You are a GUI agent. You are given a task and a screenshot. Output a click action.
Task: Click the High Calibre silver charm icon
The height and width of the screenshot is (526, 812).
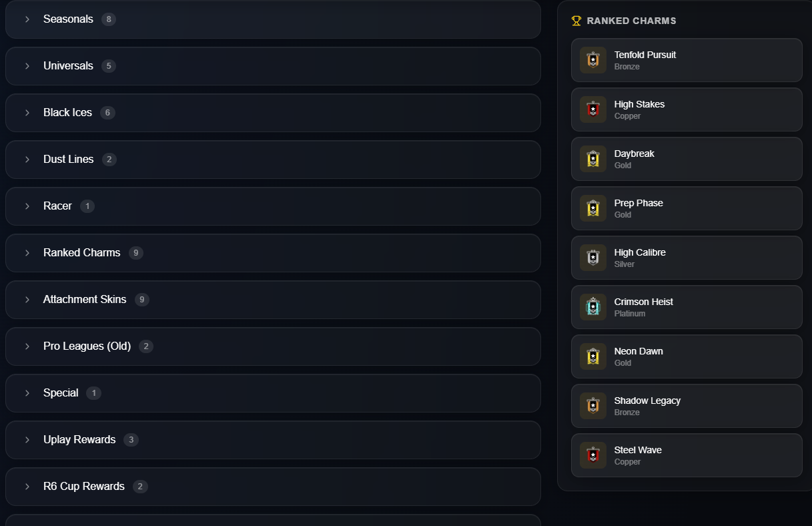tap(593, 258)
